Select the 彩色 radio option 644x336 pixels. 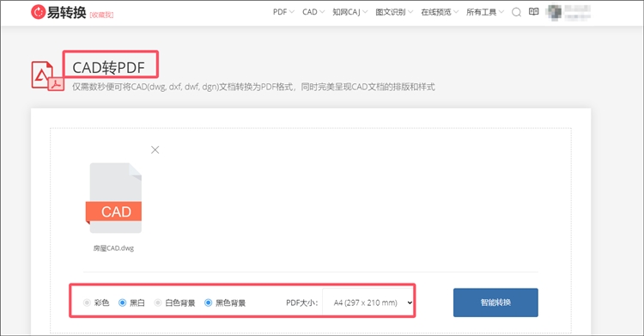click(x=87, y=302)
